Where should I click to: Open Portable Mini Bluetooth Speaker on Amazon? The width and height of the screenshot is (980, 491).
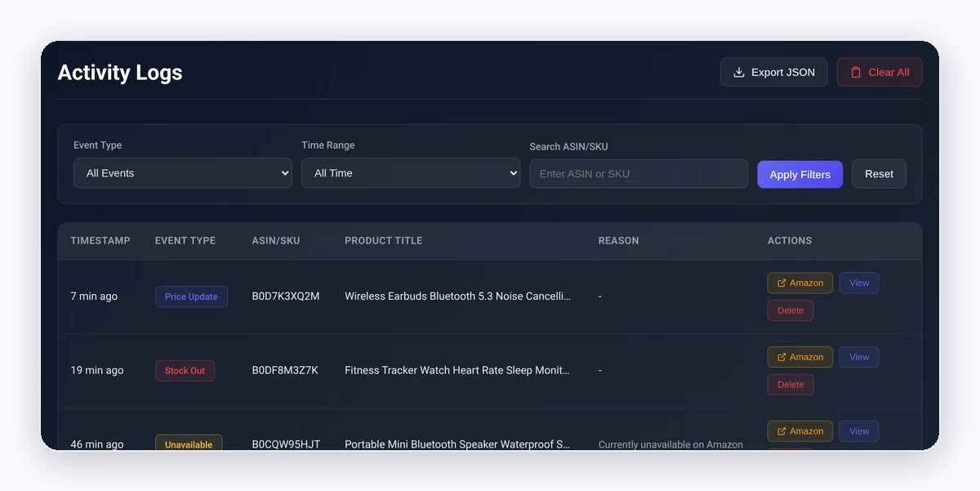coord(800,431)
